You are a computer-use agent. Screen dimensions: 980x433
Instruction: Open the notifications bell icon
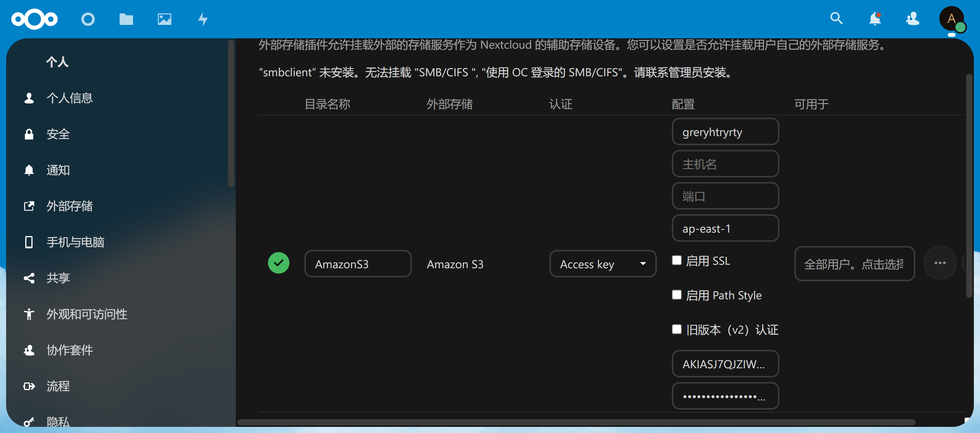(x=875, y=18)
